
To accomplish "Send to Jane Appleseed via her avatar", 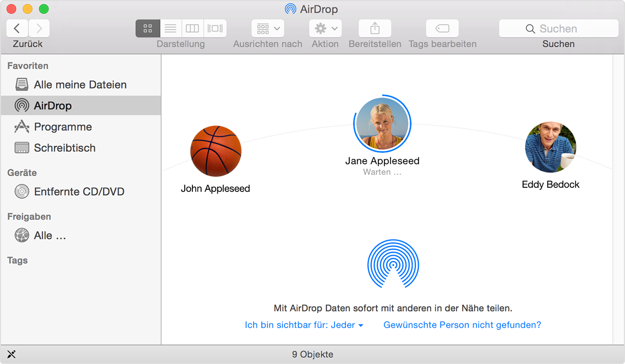I will (x=382, y=123).
